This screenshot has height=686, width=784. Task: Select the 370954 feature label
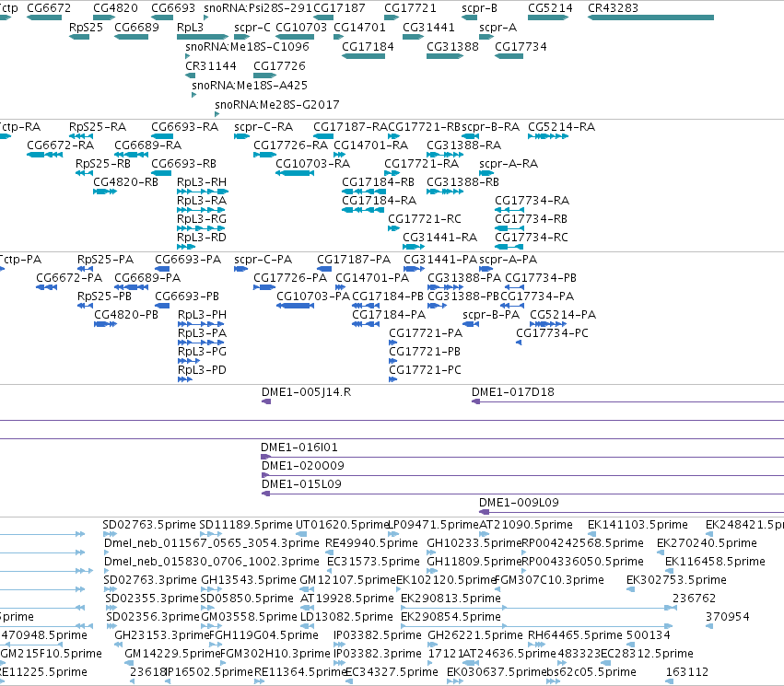(x=728, y=617)
